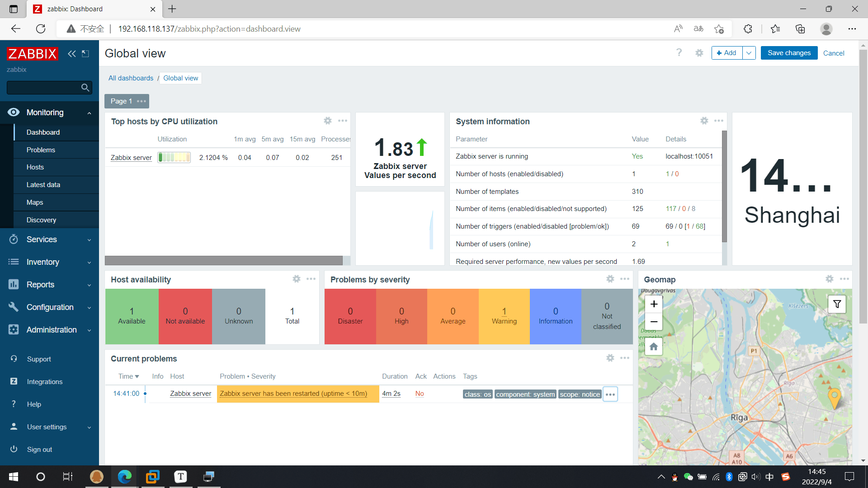Edit Geomap widget via gear icon
Image resolution: width=868 pixels, height=488 pixels.
pyautogui.click(x=830, y=279)
